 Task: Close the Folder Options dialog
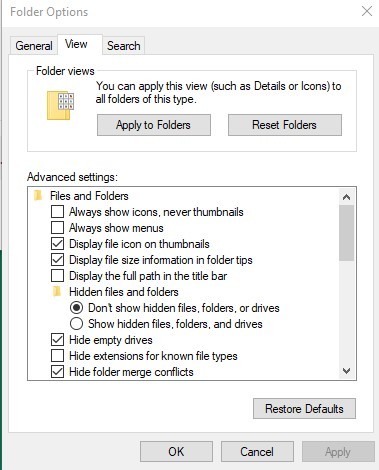[367, 11]
